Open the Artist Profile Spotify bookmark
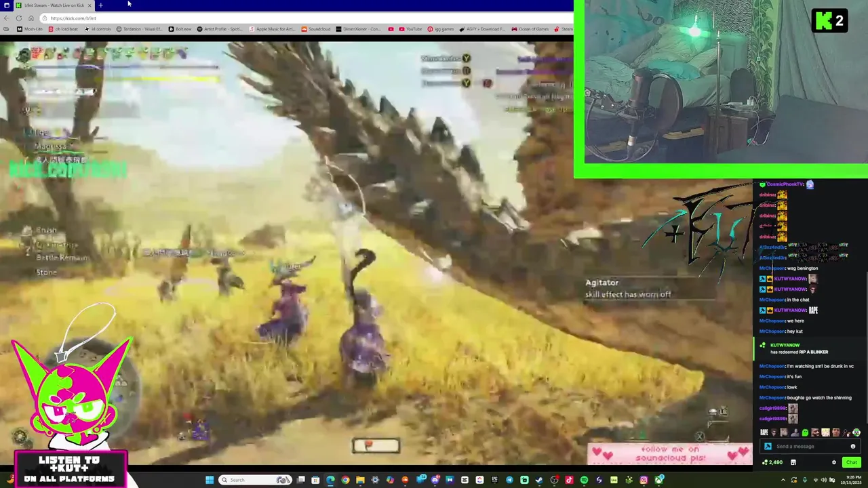 click(220, 29)
